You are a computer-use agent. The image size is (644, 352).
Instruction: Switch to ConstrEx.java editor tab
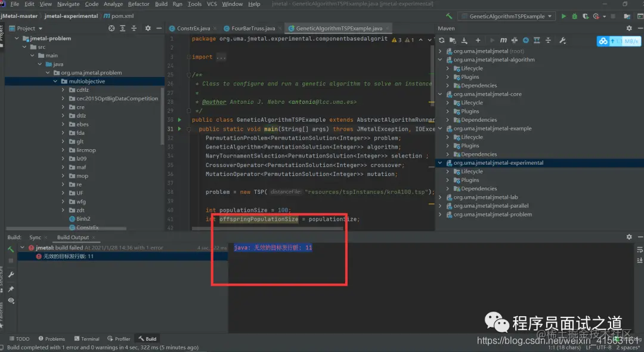pos(190,29)
